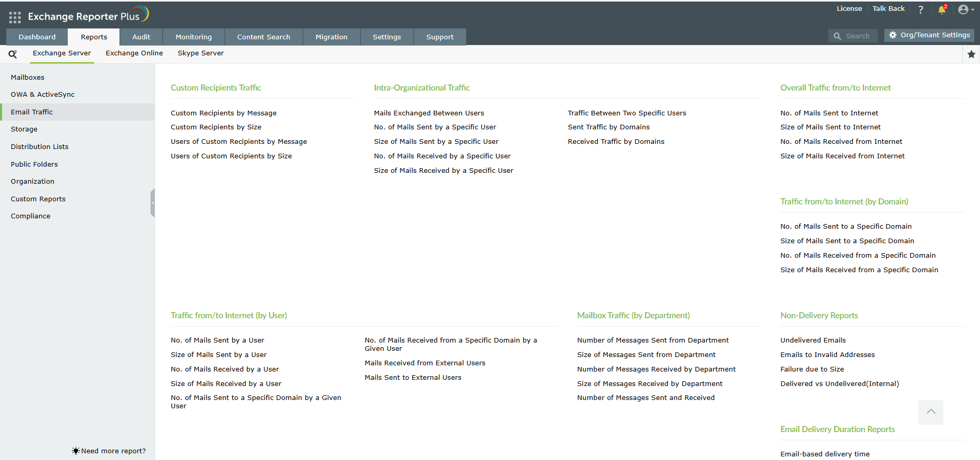
Task: Go to the Monitoring tab
Action: click(x=194, y=37)
